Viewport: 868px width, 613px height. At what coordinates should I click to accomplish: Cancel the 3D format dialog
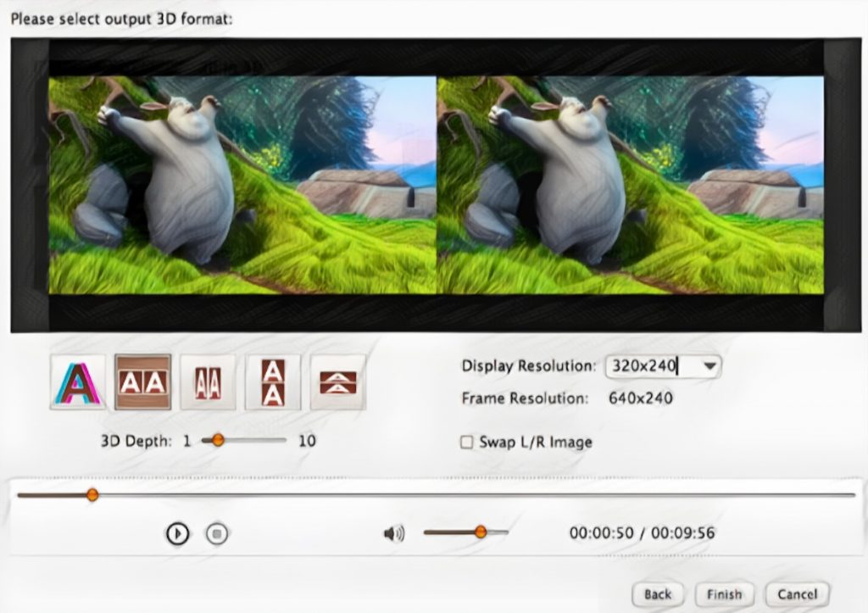pos(796,594)
